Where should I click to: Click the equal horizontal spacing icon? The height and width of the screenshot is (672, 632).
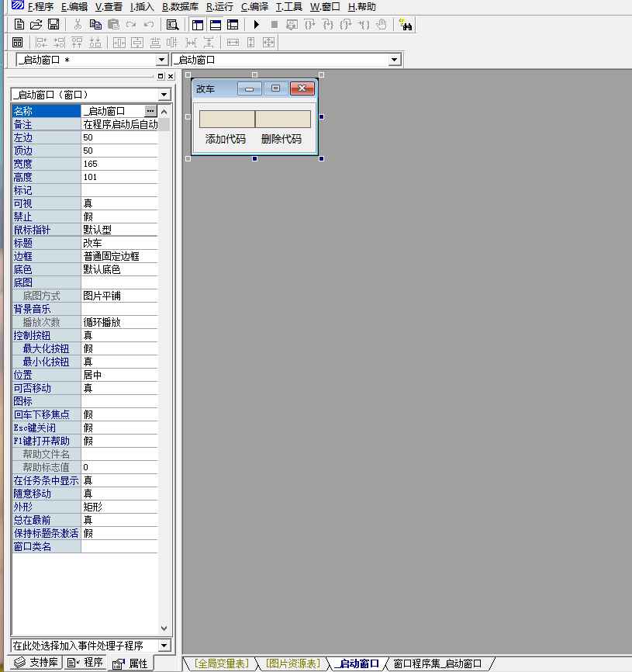191,43
